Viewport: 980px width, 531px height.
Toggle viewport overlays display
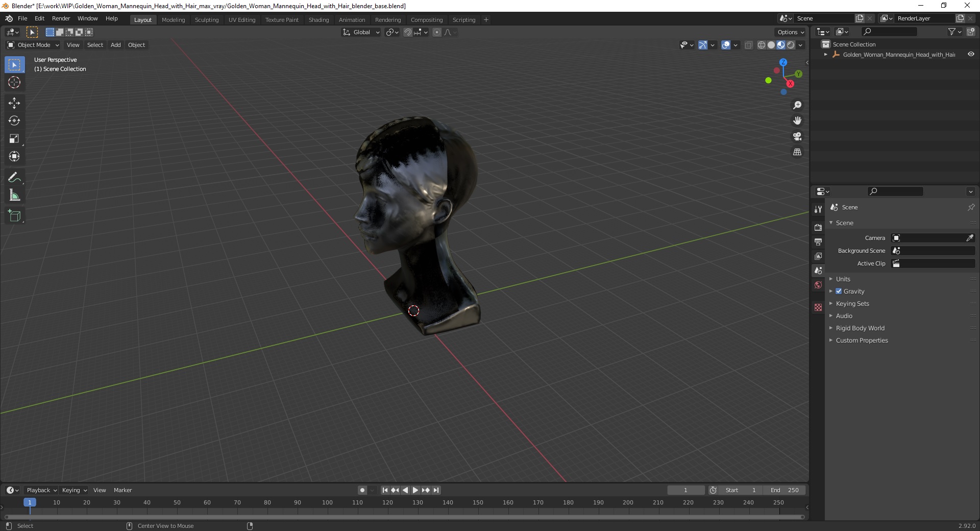point(726,45)
